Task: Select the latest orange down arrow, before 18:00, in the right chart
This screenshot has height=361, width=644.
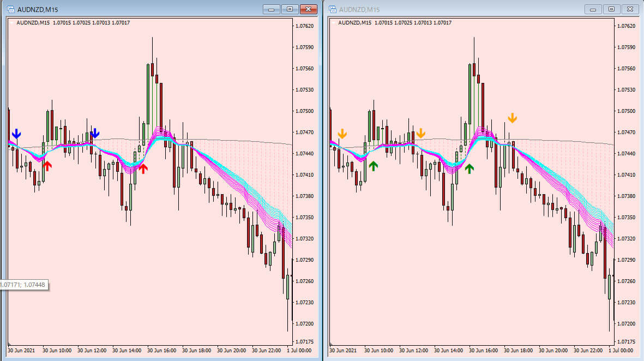Action: click(512, 118)
